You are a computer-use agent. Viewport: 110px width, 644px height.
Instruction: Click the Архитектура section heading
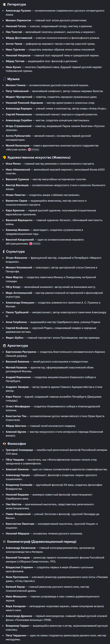pos(18,346)
